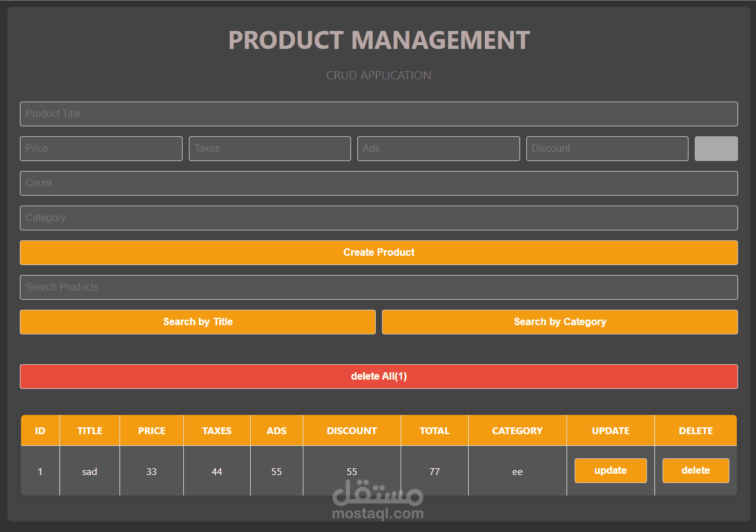The height and width of the screenshot is (532, 756).
Task: Click the red delete All(1) button
Action: [x=378, y=377]
